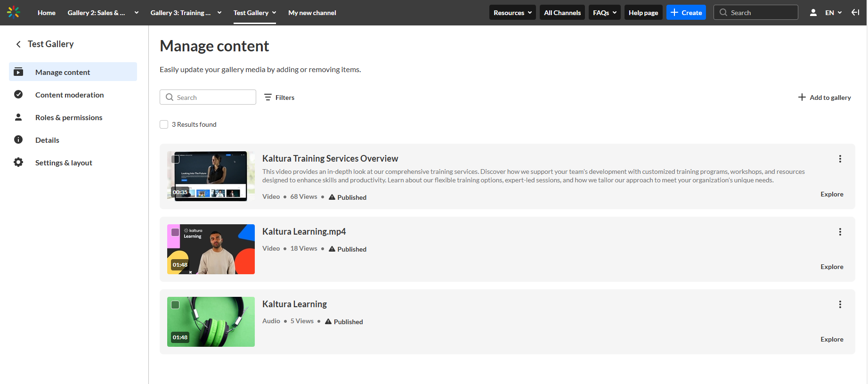868x384 pixels.
Task: Click the Manage content page heading
Action: pos(214,46)
